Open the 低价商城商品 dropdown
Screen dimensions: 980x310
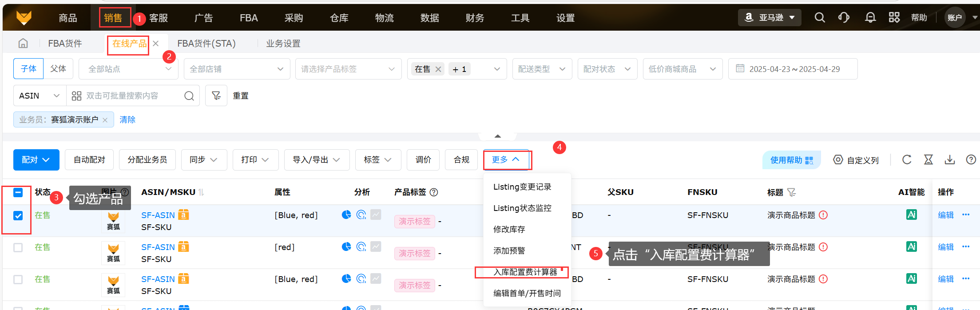[682, 69]
